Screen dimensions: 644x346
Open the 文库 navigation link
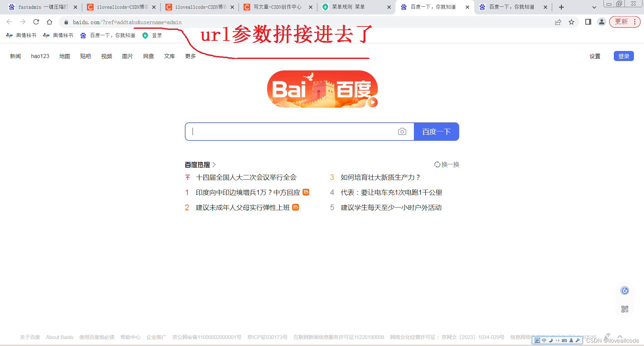pos(169,56)
